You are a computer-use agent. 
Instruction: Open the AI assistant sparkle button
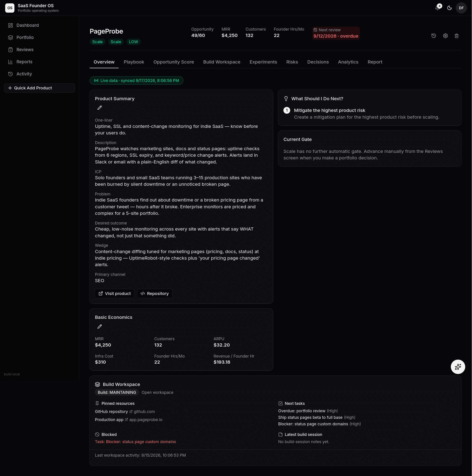point(458,367)
